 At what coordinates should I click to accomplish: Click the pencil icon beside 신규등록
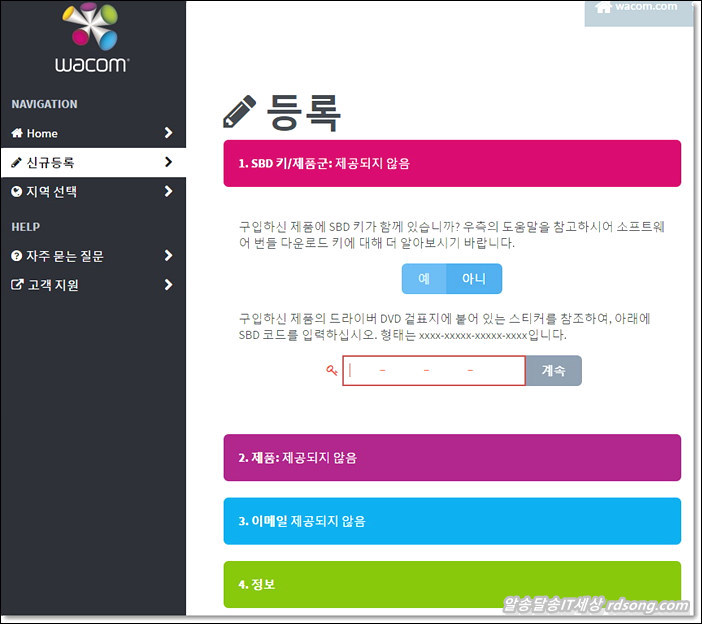pyautogui.click(x=17, y=162)
